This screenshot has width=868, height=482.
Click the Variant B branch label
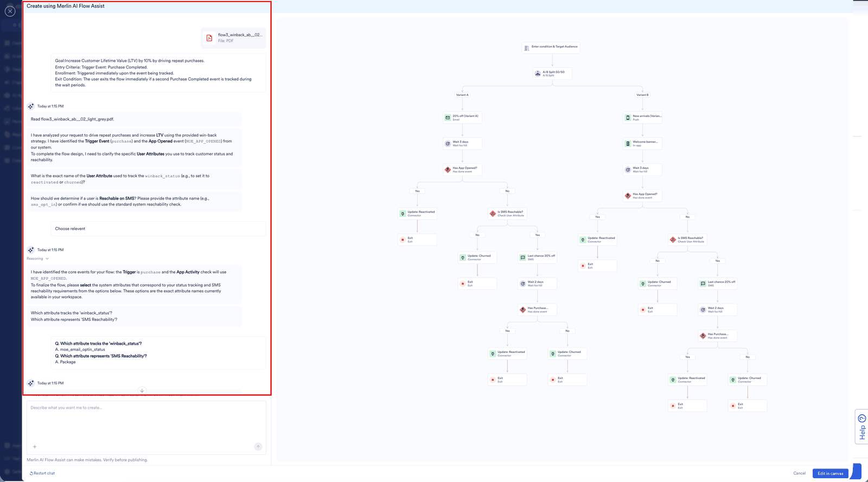(x=642, y=95)
